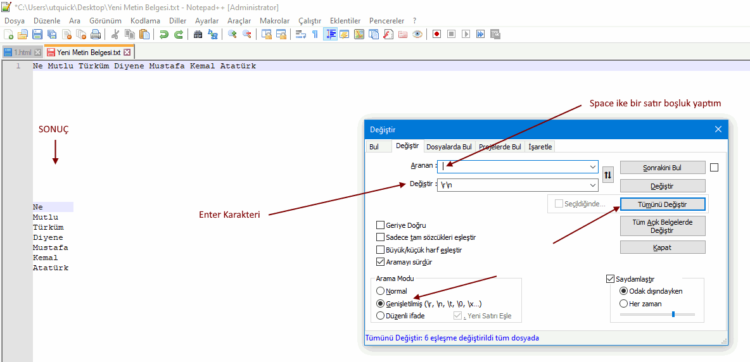Cut the selection with the scissors icon
750x362 pixels.
point(115,34)
